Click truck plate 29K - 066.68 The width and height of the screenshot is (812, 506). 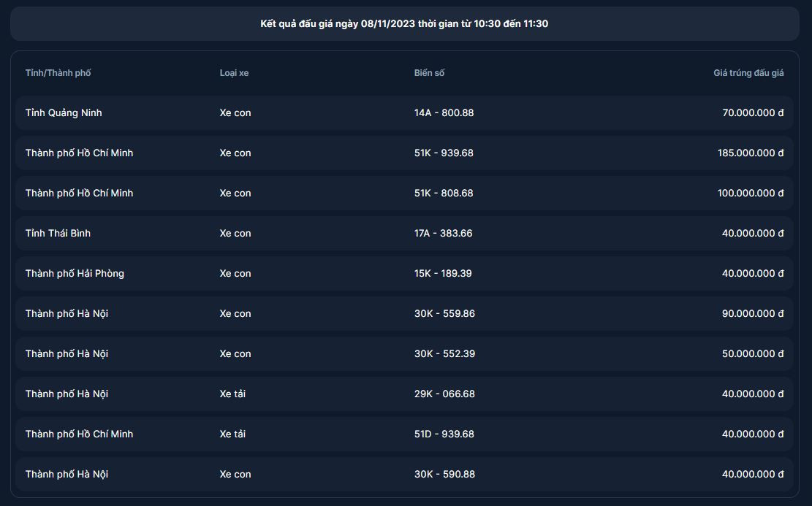tap(444, 394)
